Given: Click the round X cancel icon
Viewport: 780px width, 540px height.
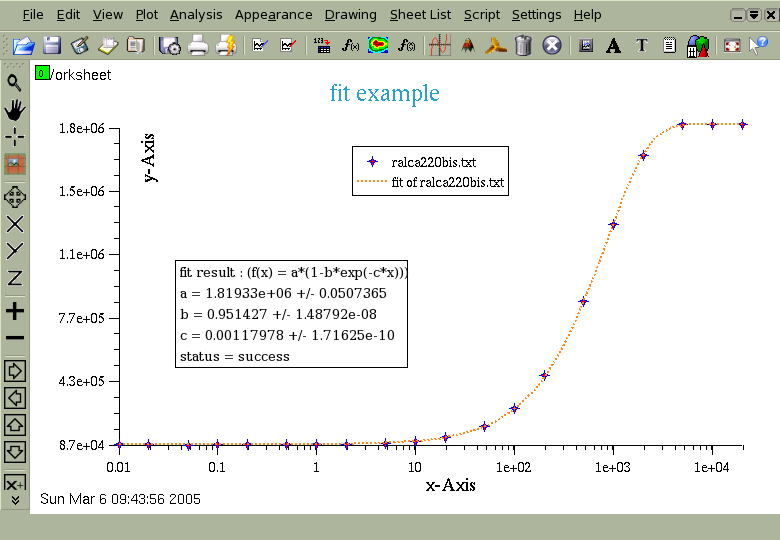Looking at the screenshot, I should coord(552,46).
